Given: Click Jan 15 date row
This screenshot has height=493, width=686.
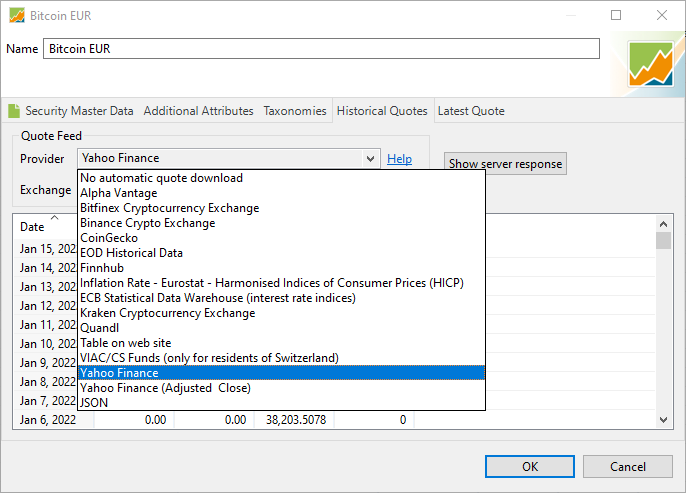Looking at the screenshot, I should (x=47, y=249).
